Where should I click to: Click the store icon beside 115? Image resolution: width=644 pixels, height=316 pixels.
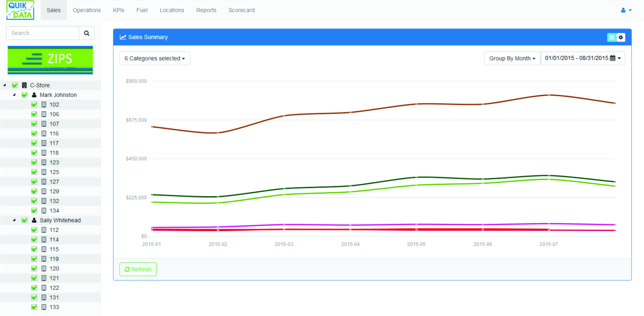click(x=44, y=249)
